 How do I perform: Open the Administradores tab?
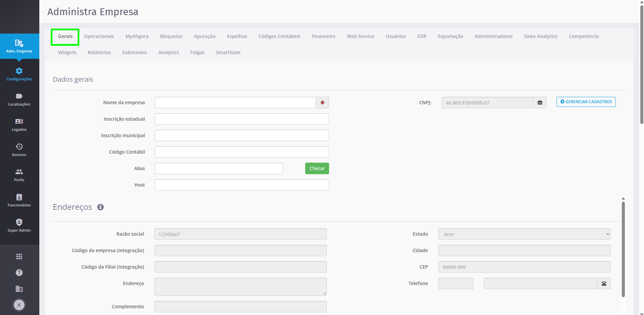pos(493,36)
